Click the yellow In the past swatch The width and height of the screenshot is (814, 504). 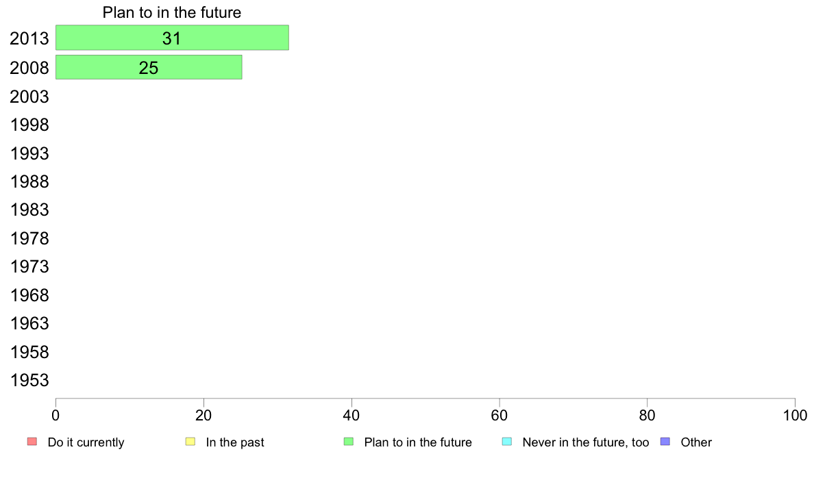pyautogui.click(x=190, y=442)
